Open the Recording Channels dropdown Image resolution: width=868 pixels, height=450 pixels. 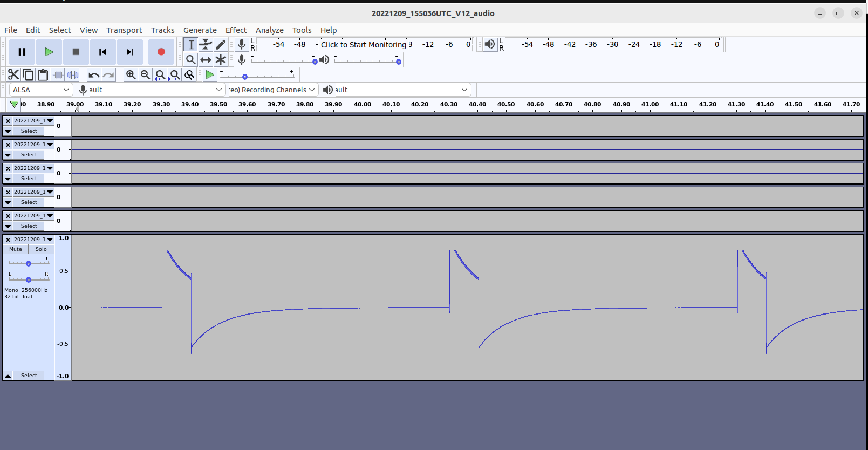point(272,90)
